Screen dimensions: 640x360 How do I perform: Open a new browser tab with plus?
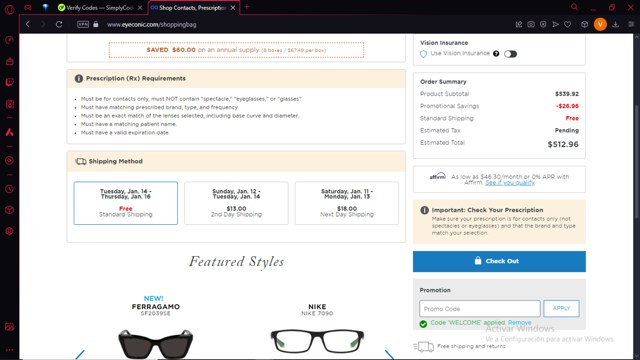(247, 7)
